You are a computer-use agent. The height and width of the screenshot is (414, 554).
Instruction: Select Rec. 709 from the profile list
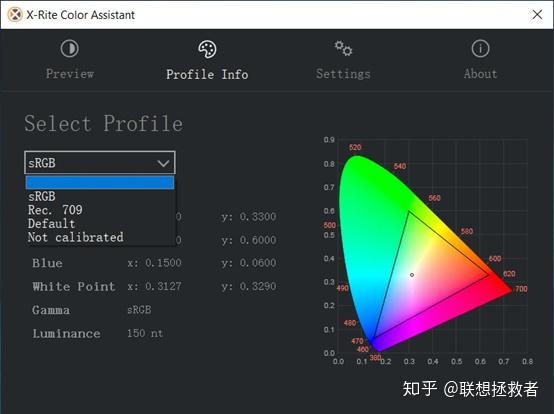coord(55,210)
